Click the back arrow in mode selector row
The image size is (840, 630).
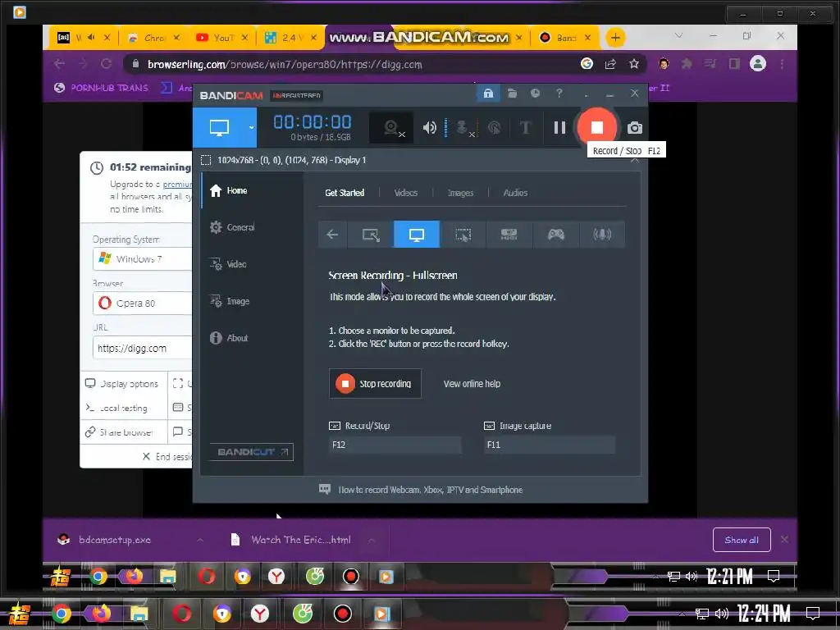[x=332, y=234]
